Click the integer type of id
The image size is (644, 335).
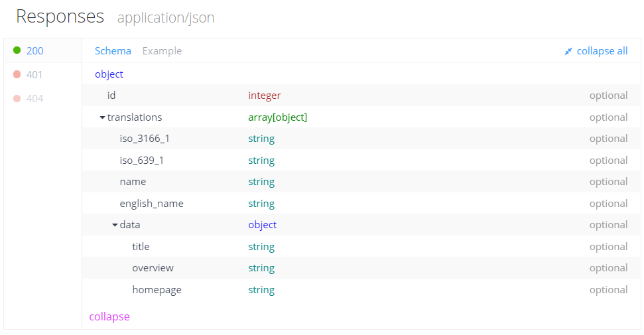pyautogui.click(x=265, y=96)
